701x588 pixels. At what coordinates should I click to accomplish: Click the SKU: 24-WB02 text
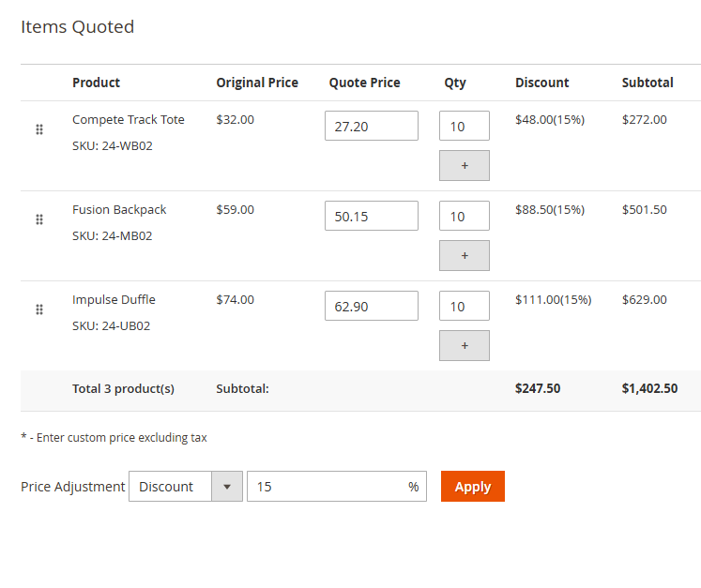pyautogui.click(x=113, y=146)
